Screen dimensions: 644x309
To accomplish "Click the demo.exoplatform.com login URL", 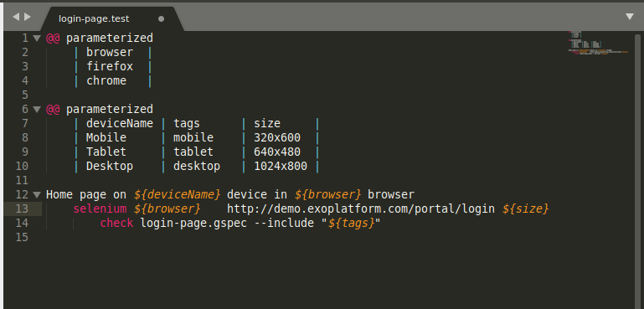I will click(x=361, y=209).
